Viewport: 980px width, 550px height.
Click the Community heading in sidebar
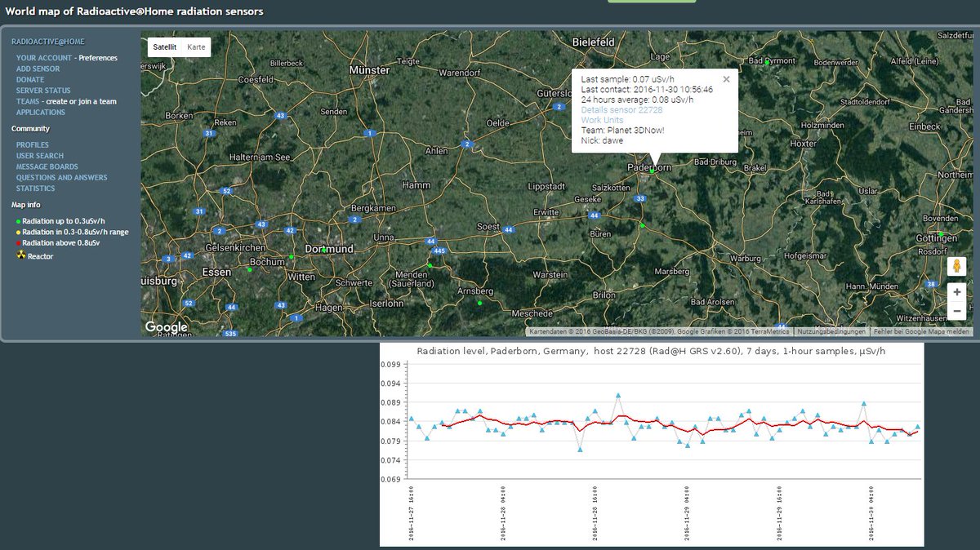pyautogui.click(x=30, y=129)
